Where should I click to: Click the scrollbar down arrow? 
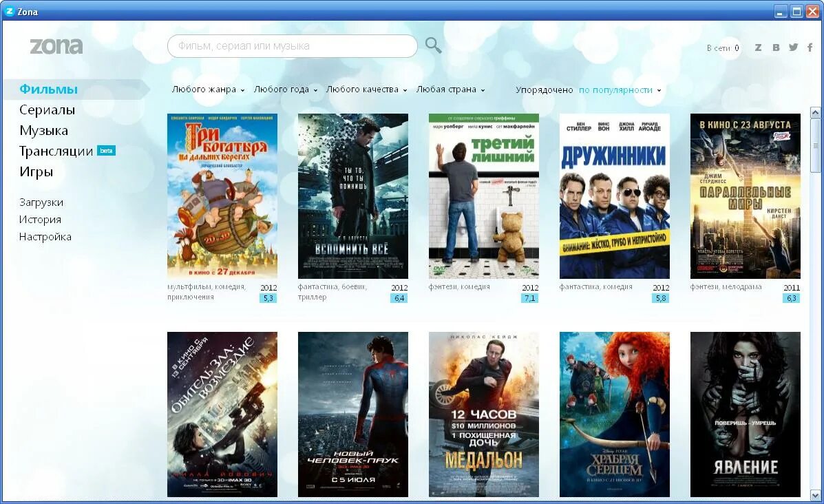[x=815, y=495]
